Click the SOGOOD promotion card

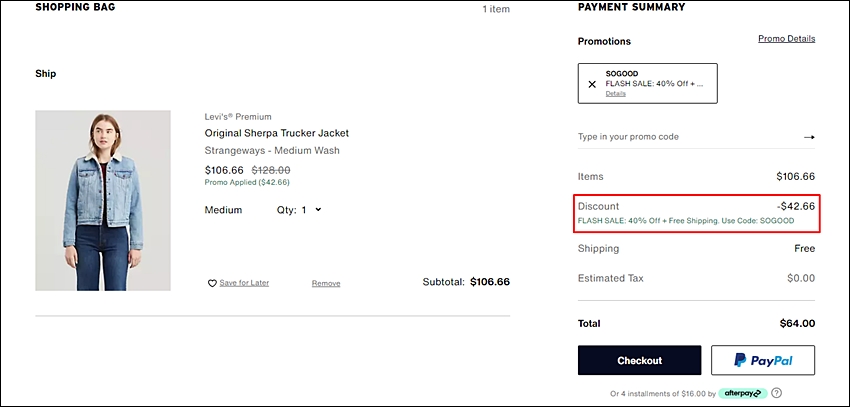(648, 83)
